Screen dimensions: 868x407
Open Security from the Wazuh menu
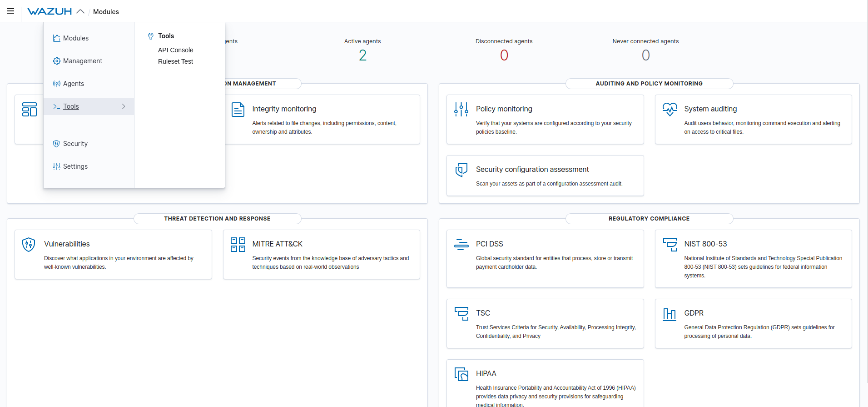coord(75,144)
